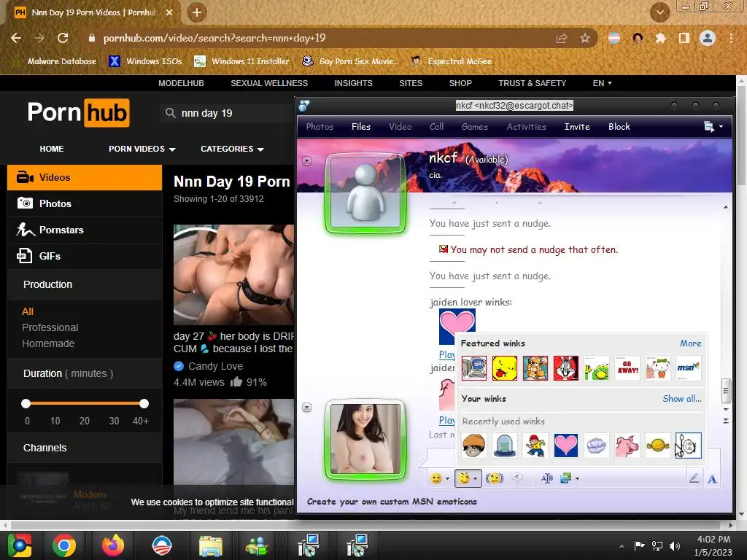Click the Show all winks link
The image size is (747, 560).
[x=682, y=399]
